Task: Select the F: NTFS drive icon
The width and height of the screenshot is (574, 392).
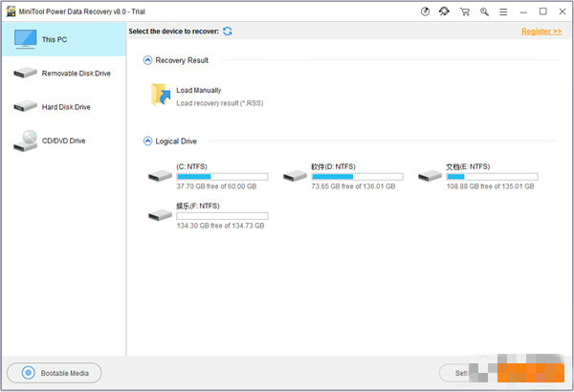Action: click(160, 215)
